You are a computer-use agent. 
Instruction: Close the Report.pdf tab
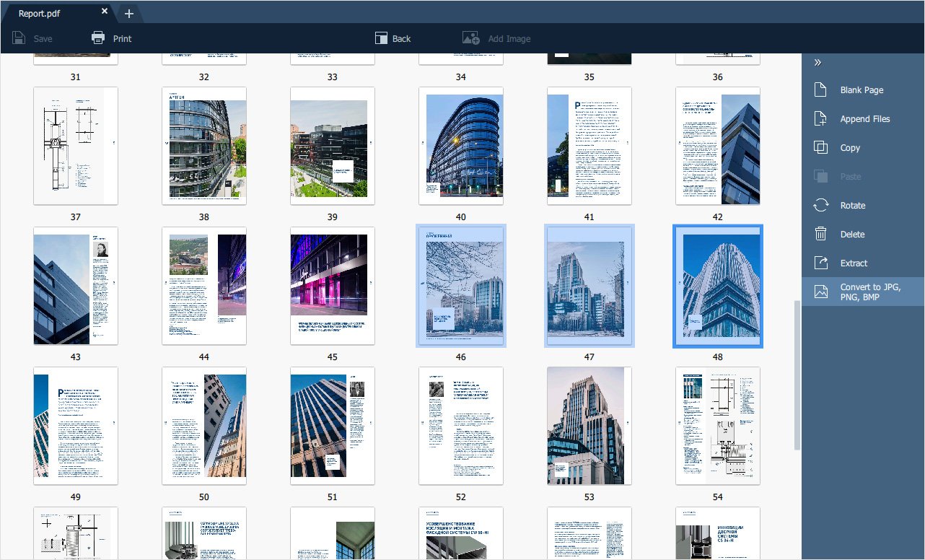point(105,12)
